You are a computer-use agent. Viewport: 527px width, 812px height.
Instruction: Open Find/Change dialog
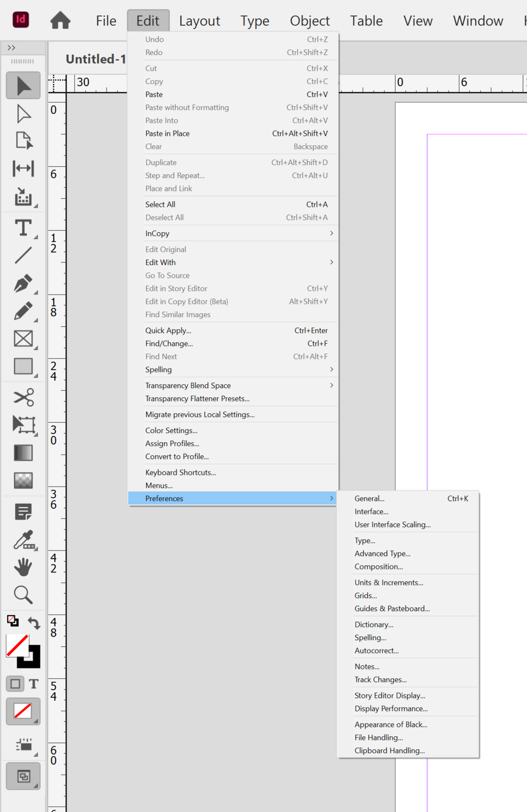233,343
